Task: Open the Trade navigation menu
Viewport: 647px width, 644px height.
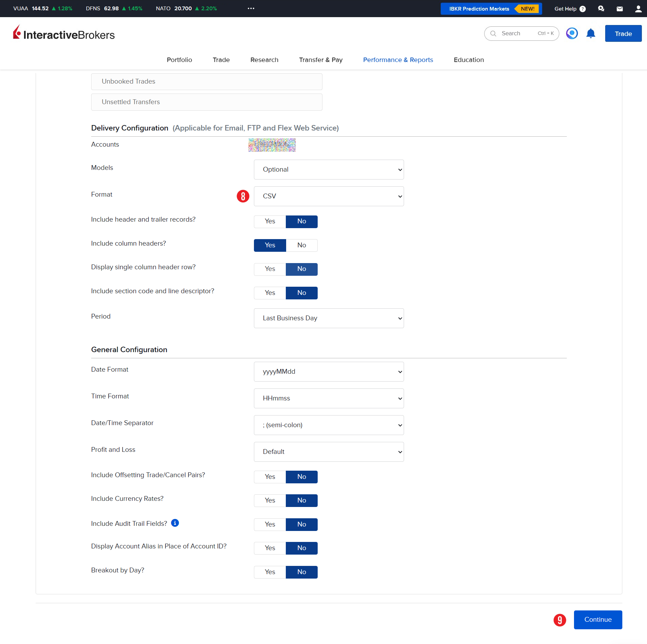Action: coord(221,60)
